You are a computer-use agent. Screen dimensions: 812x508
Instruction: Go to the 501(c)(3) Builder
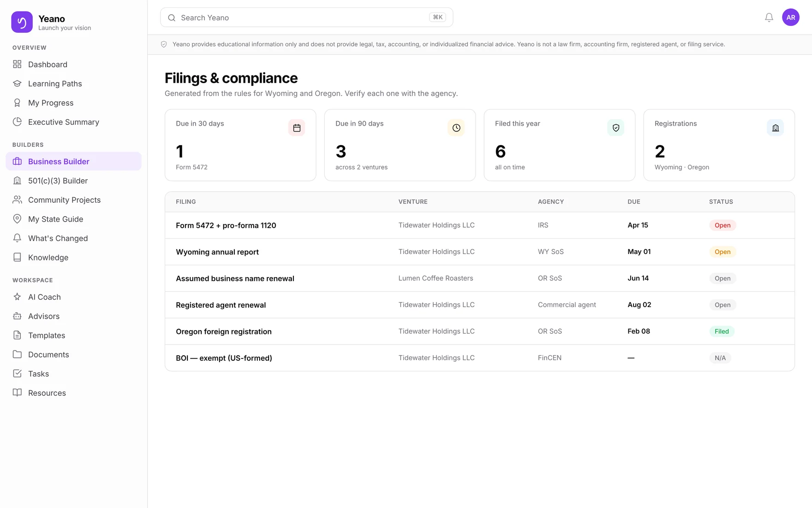point(73,181)
